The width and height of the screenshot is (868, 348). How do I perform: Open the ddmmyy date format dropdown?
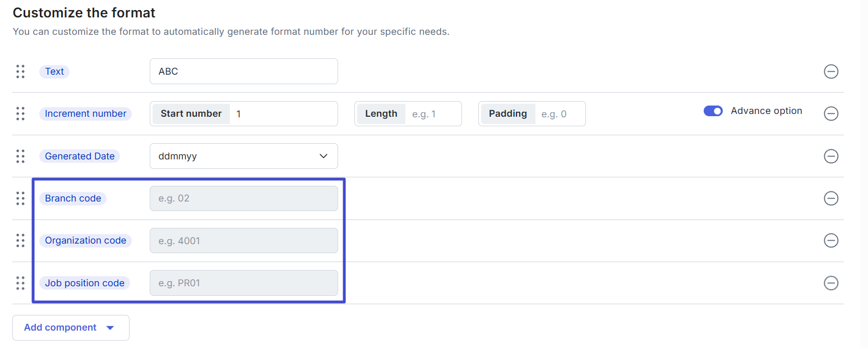[243, 156]
